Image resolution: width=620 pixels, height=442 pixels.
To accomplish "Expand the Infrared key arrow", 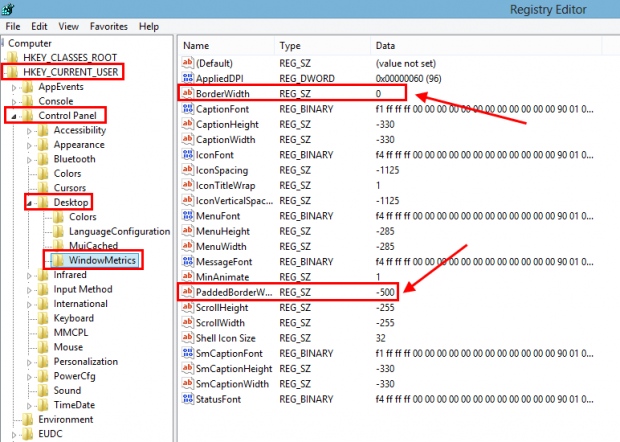I will coord(29,276).
